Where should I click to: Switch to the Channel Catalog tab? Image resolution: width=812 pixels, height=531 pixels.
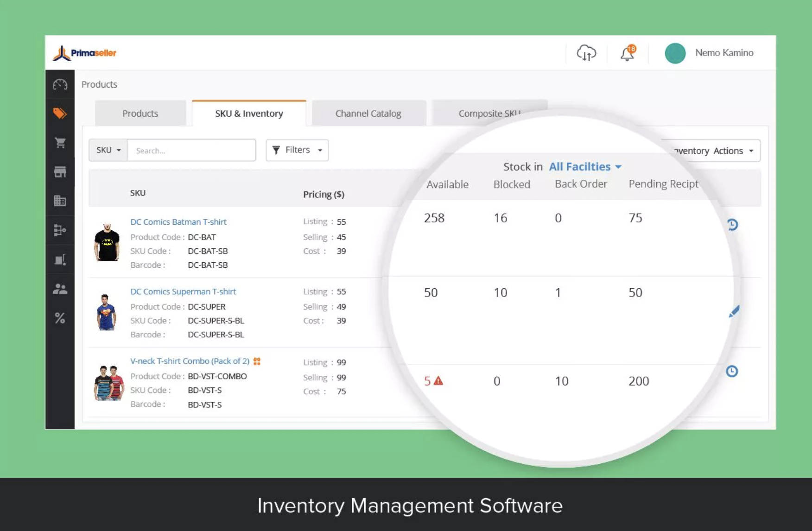point(368,114)
